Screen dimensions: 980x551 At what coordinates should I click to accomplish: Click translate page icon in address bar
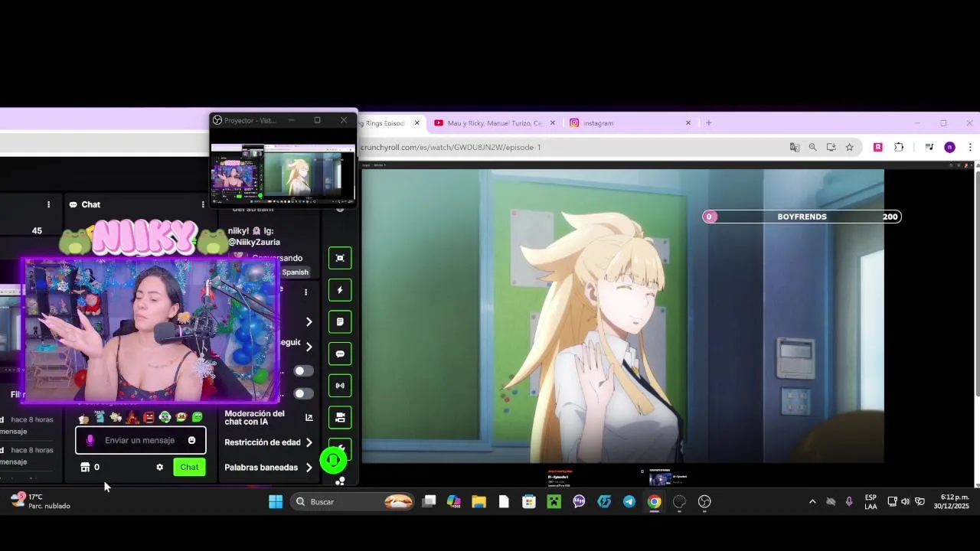click(x=795, y=147)
